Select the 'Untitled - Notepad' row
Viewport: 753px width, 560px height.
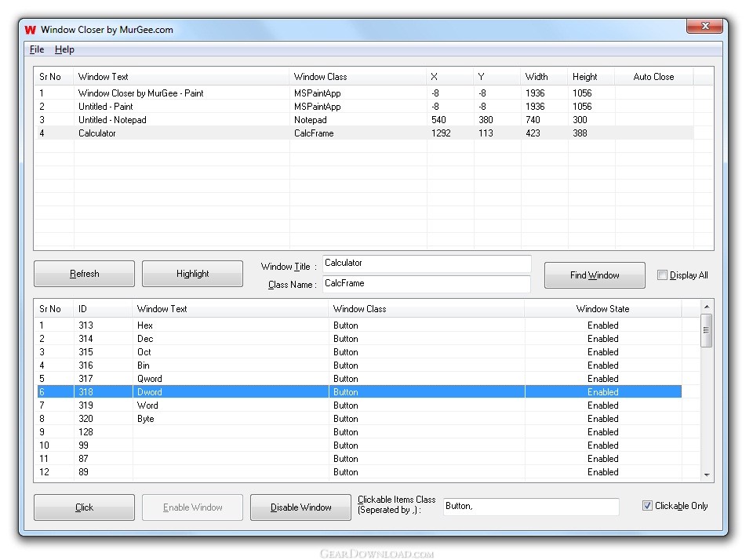pos(365,120)
